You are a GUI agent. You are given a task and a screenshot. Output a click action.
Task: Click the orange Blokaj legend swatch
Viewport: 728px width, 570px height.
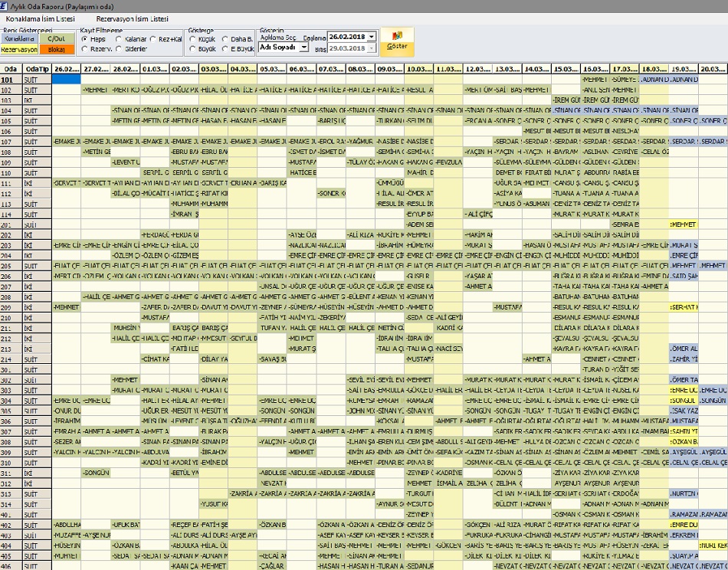[57, 50]
